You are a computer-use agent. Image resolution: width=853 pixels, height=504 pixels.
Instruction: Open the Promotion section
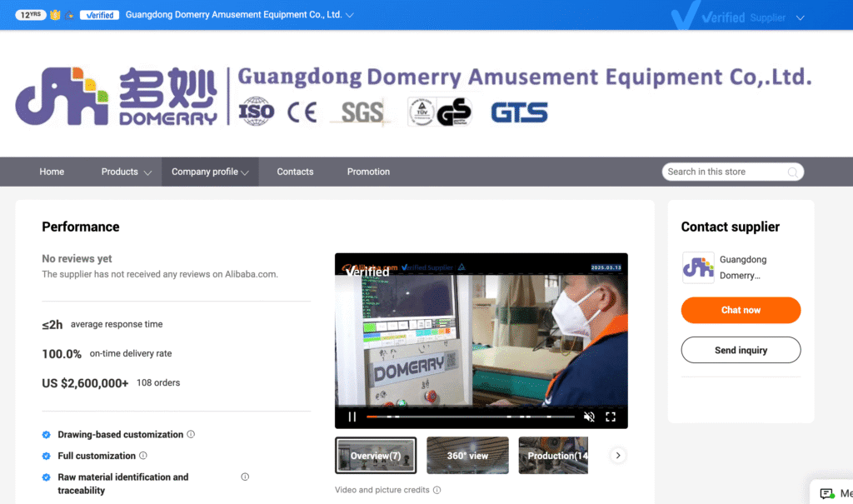coord(368,172)
